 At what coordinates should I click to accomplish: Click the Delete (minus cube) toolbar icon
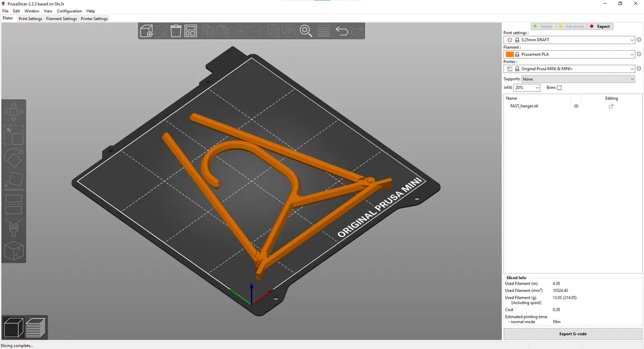click(161, 31)
